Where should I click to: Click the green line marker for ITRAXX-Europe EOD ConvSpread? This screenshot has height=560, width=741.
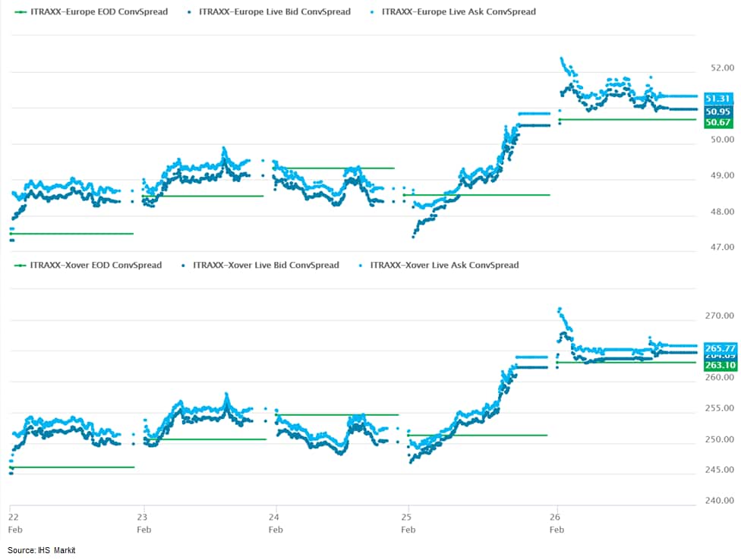click(20, 12)
